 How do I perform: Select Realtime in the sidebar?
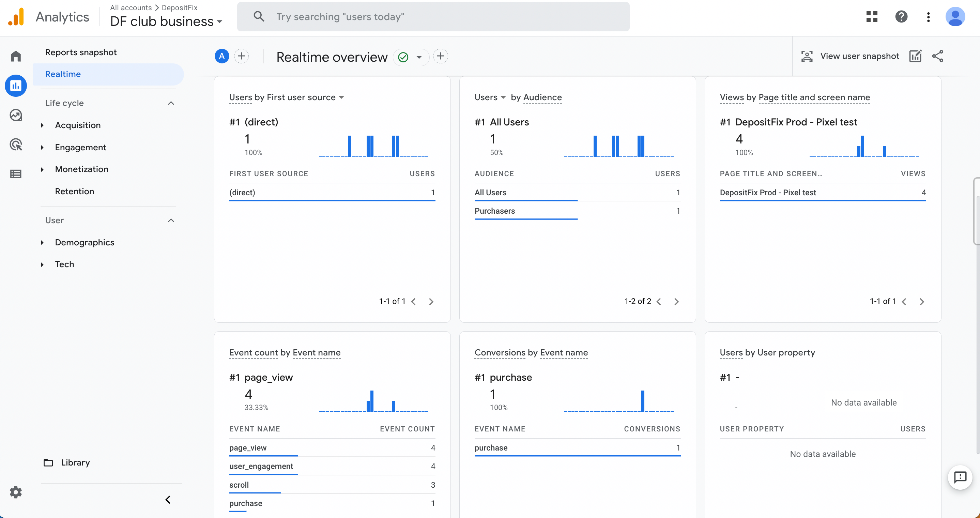pos(108,74)
